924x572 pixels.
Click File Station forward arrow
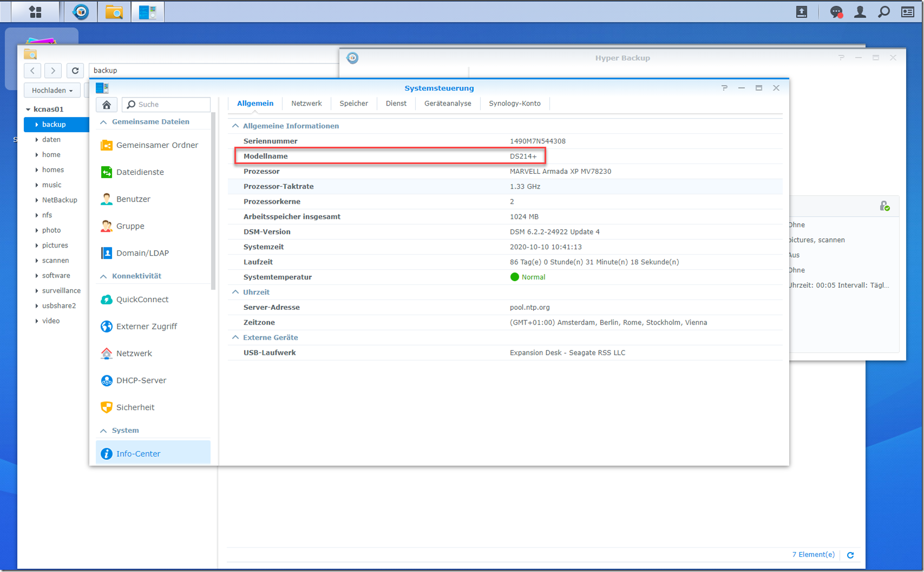53,70
